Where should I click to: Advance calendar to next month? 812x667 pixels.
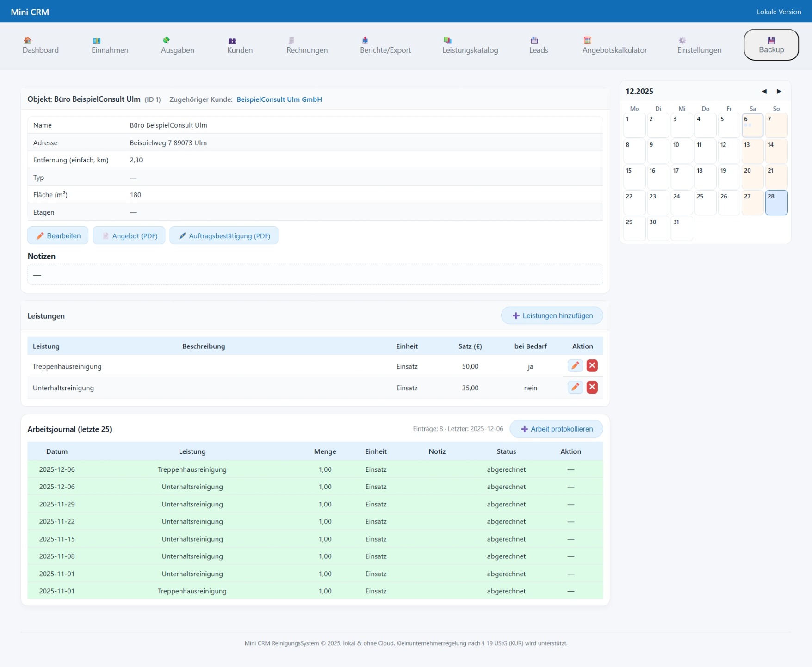[779, 92]
